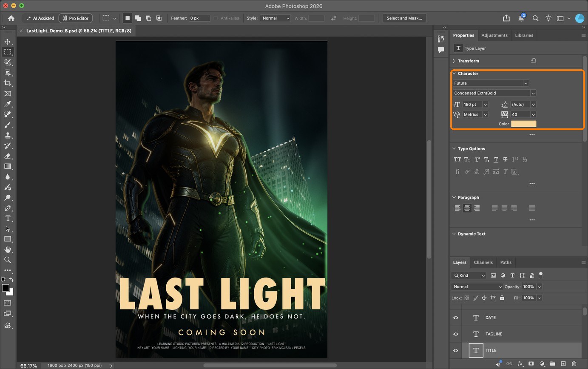588x369 pixels.
Task: Hide the TITLE layer
Action: tap(456, 351)
